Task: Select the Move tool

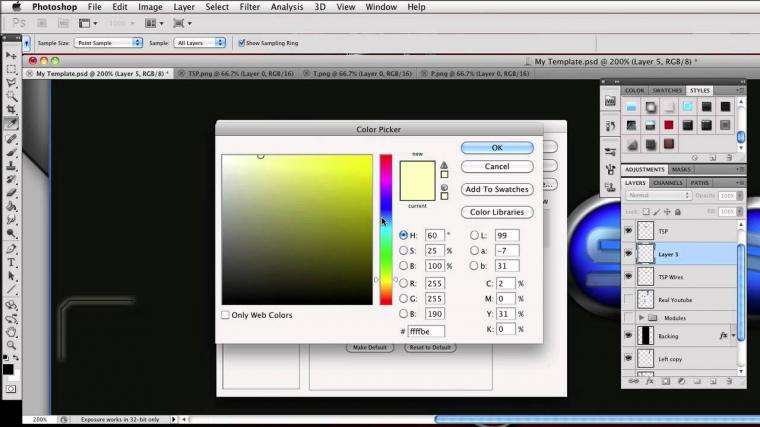Action: (11, 54)
